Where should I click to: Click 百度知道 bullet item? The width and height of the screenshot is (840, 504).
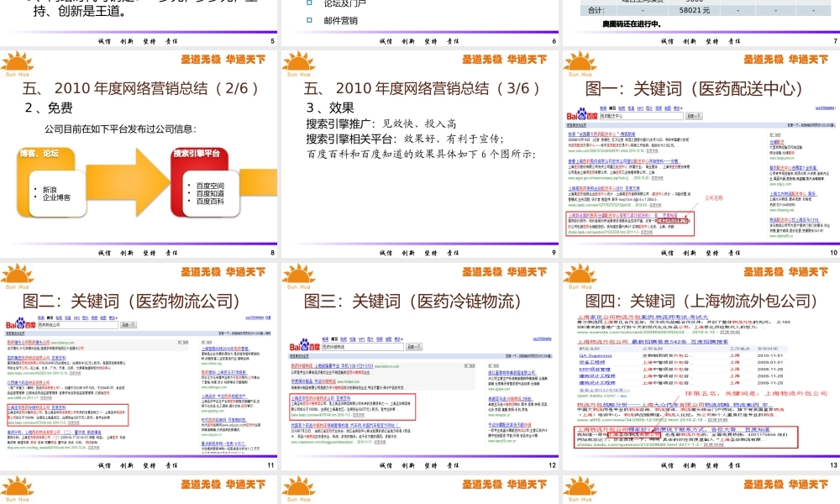(x=210, y=193)
